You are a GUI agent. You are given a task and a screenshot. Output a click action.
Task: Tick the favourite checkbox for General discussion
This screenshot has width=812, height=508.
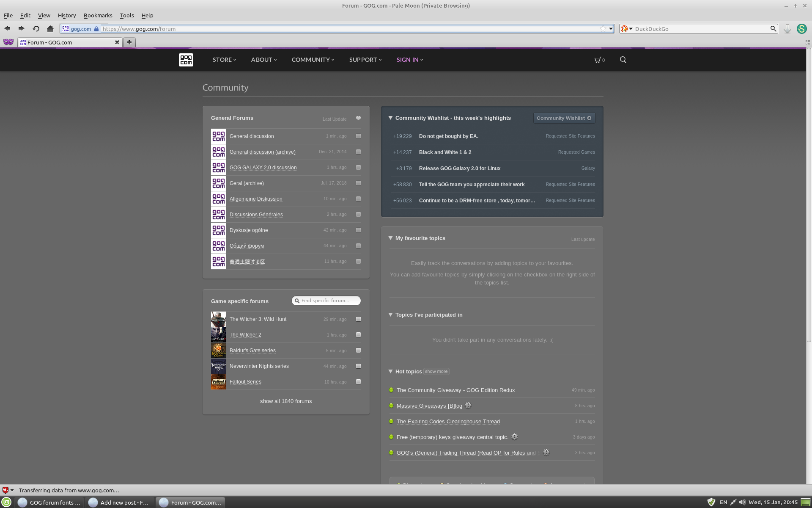click(359, 136)
